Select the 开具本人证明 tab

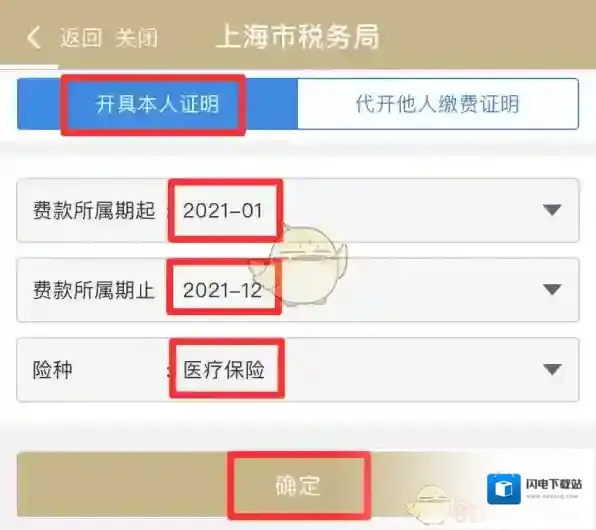pos(157,104)
